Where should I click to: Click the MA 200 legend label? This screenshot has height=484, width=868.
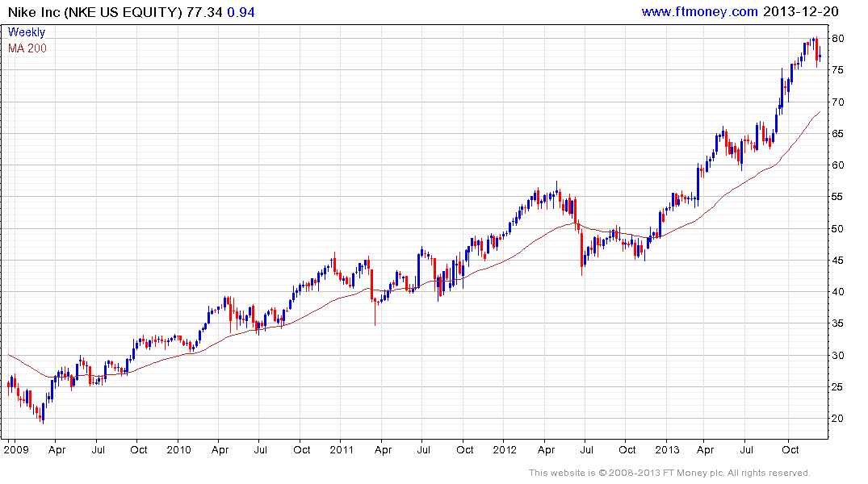pyautogui.click(x=27, y=48)
